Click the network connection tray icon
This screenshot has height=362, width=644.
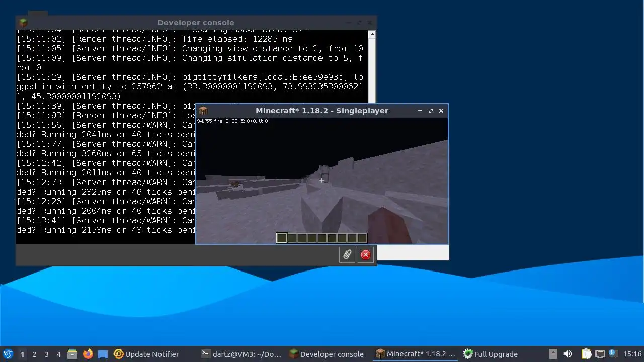(x=600, y=354)
